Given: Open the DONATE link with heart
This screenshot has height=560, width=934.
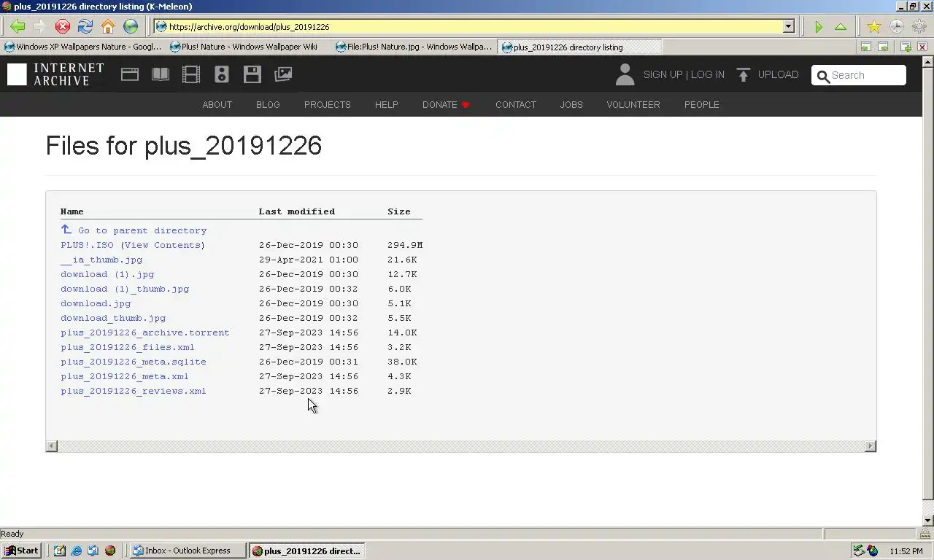Looking at the screenshot, I should tap(446, 105).
